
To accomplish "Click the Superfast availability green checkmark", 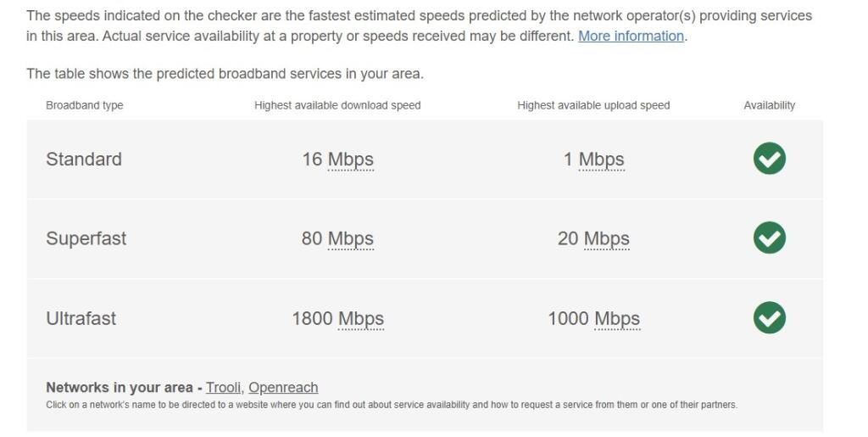I will (x=769, y=238).
